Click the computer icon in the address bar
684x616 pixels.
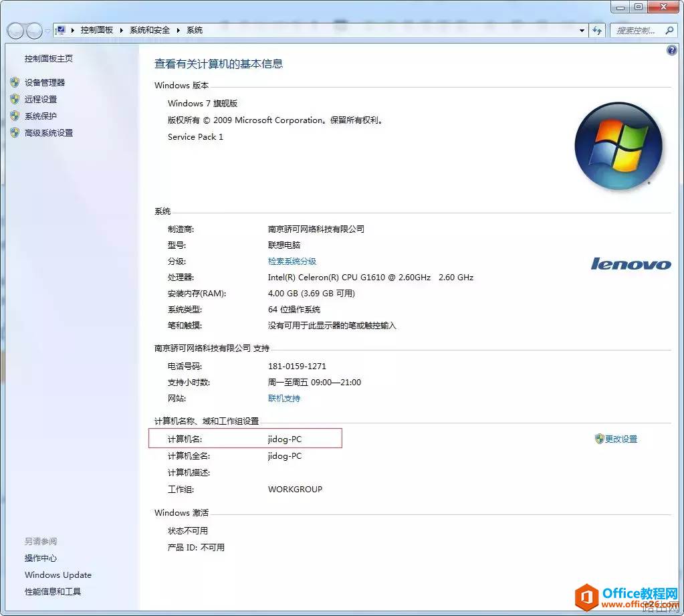61,30
